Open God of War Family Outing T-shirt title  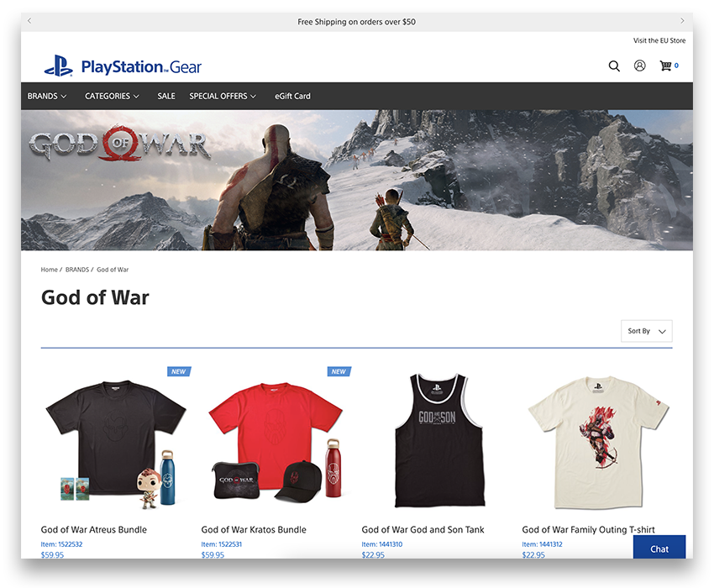pos(588,530)
